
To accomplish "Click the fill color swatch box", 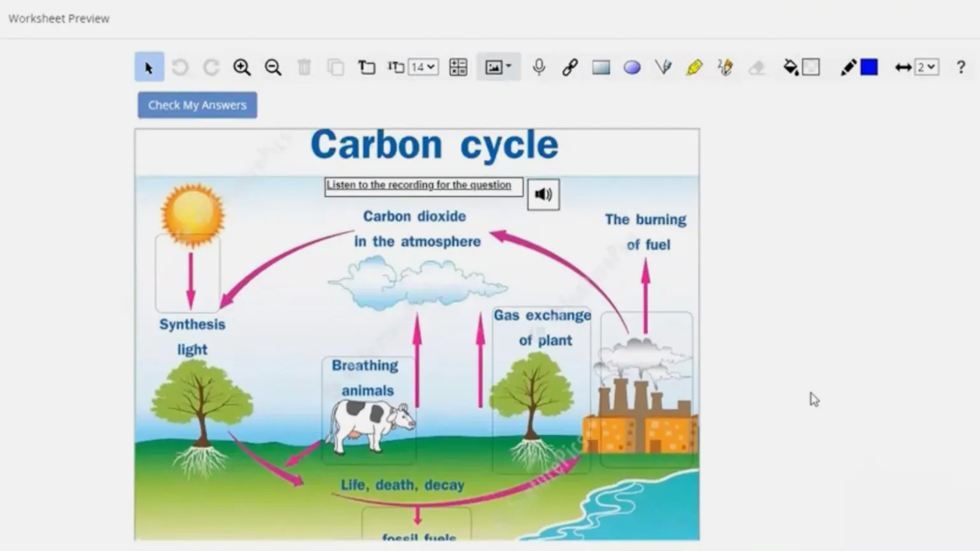I will pyautogui.click(x=811, y=67).
